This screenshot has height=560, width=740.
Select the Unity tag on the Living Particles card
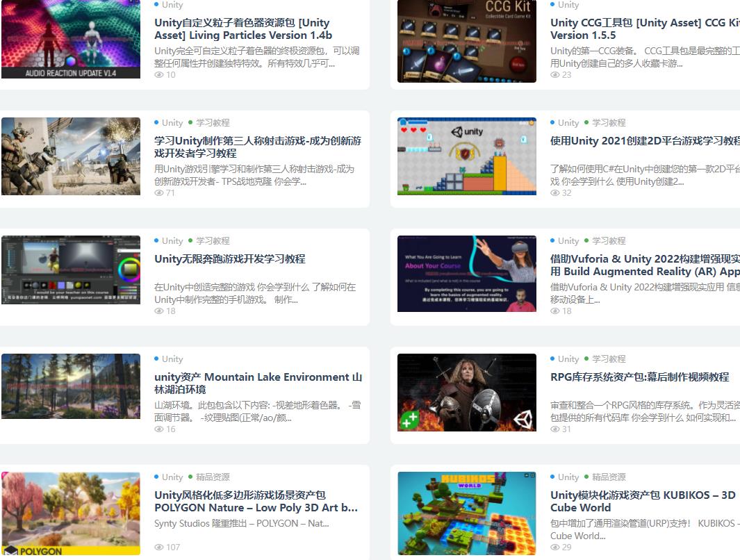point(172,5)
